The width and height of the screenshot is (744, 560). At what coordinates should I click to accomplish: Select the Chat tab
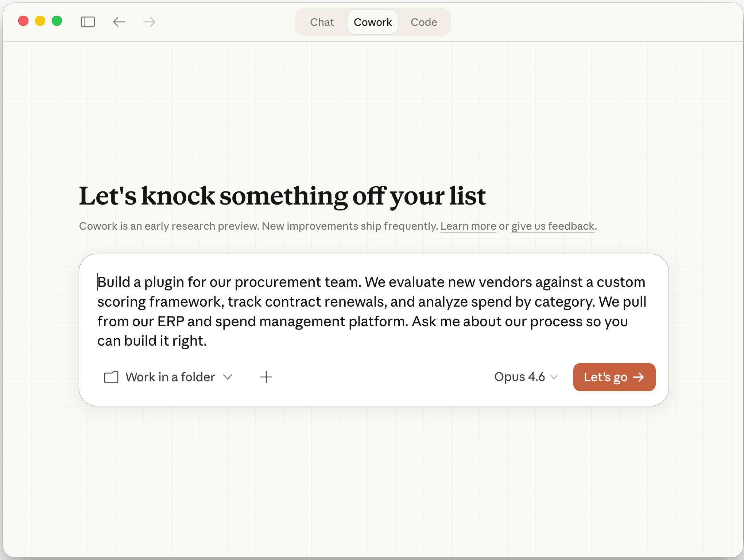pyautogui.click(x=322, y=22)
